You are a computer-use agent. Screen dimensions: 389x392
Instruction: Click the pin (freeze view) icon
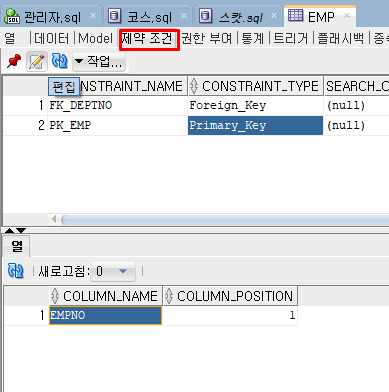[14, 61]
